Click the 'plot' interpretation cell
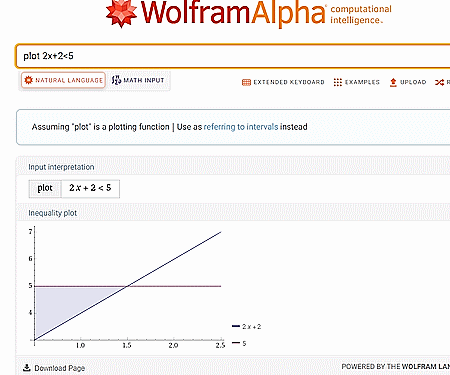Screen dimensions: 450x375 [x=45, y=189]
